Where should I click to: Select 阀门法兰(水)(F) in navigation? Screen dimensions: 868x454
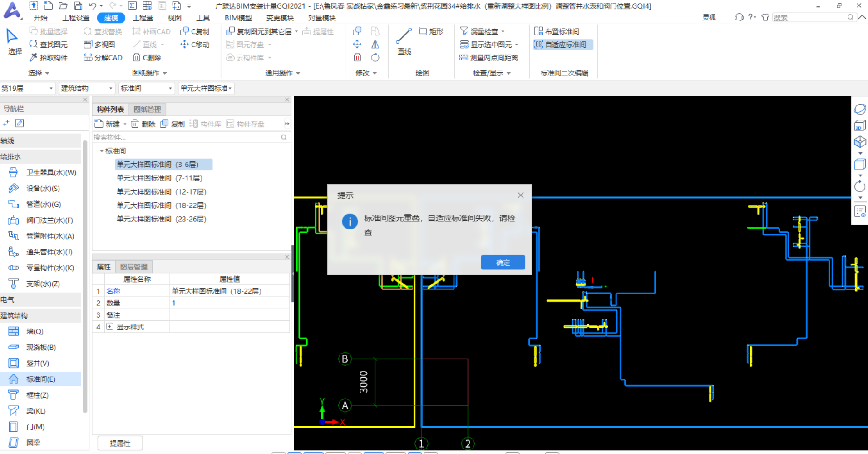coord(40,220)
